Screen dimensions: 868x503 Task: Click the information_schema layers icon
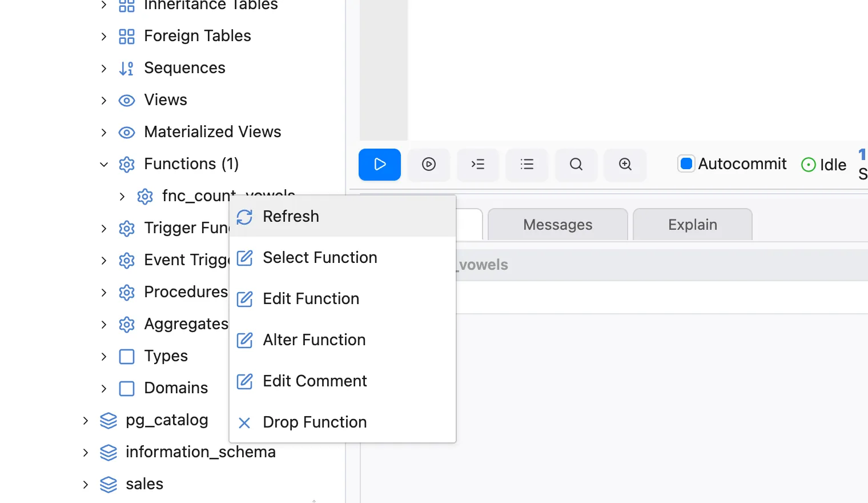pos(108,453)
